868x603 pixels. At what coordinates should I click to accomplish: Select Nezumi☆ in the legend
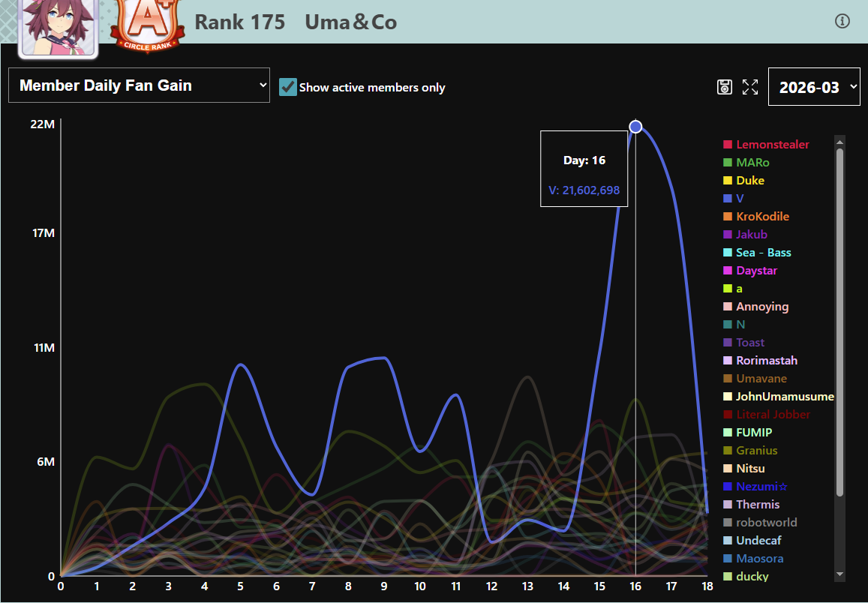pos(755,487)
